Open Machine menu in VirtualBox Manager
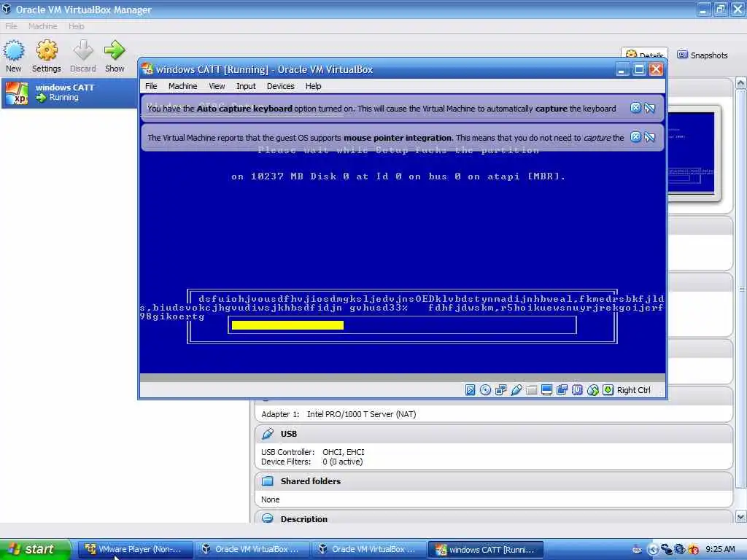This screenshot has height=560, width=747. click(x=42, y=26)
